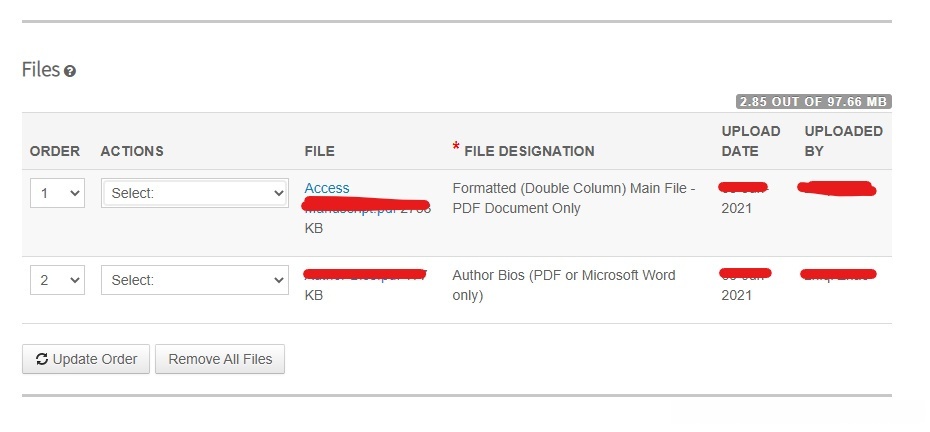Click the UPLOAD DATE column header
Screen dimensions: 930x432
[x=750, y=141]
